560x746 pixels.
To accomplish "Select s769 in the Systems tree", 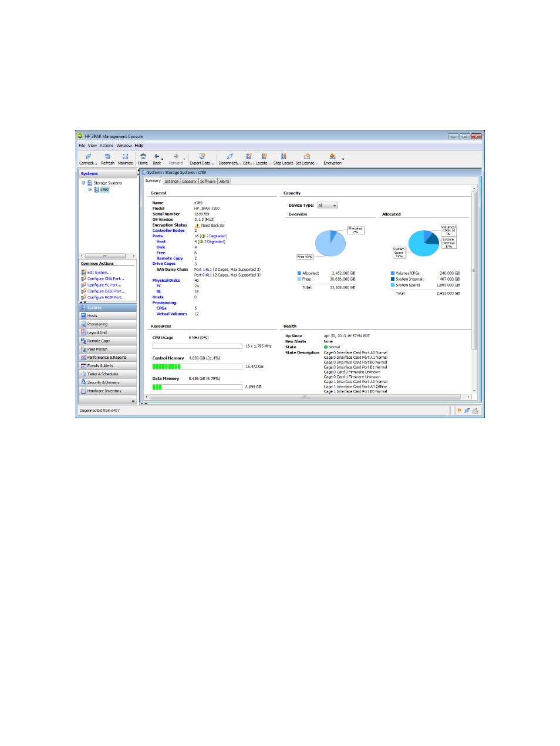I will tap(104, 190).
